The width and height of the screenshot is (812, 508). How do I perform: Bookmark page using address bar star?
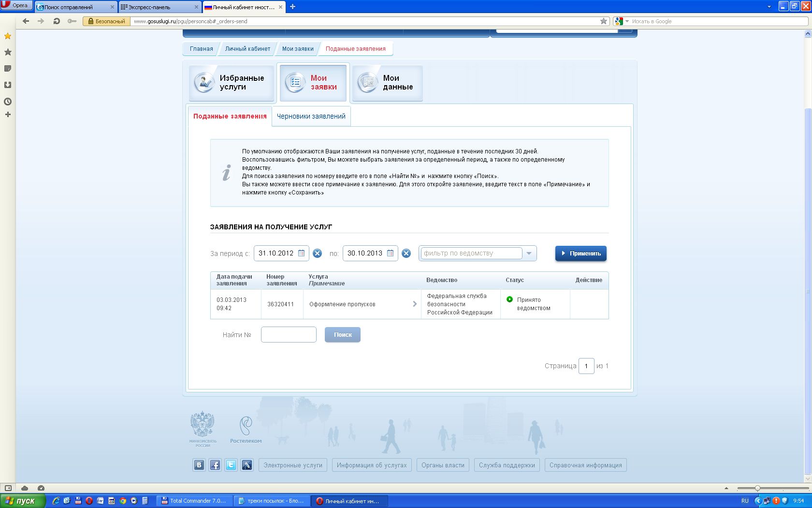click(x=603, y=21)
